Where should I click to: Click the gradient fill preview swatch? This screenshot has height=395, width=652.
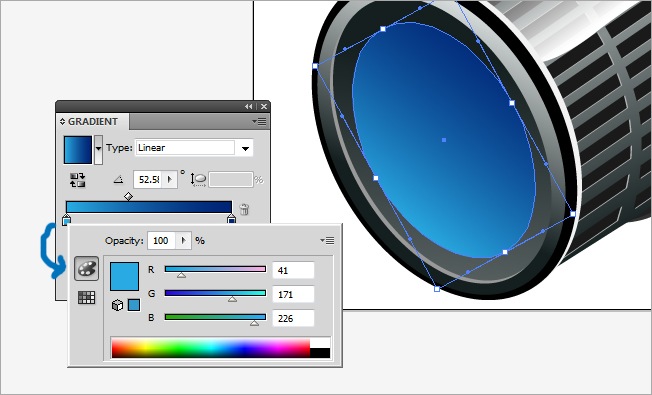coord(78,150)
